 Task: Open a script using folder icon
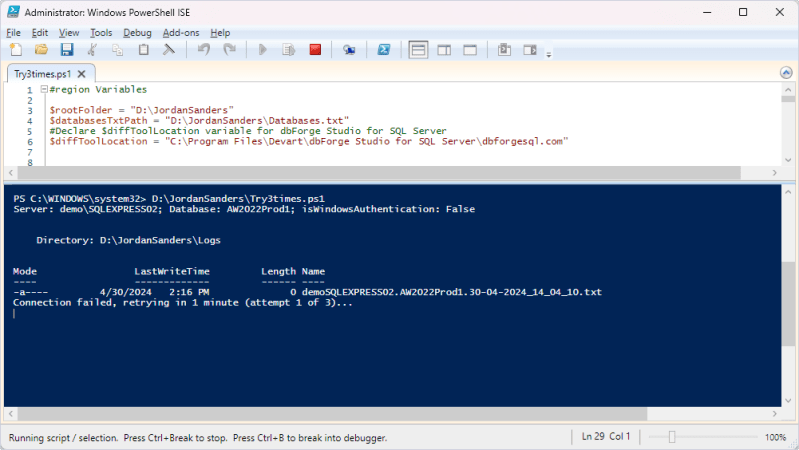pos(41,49)
